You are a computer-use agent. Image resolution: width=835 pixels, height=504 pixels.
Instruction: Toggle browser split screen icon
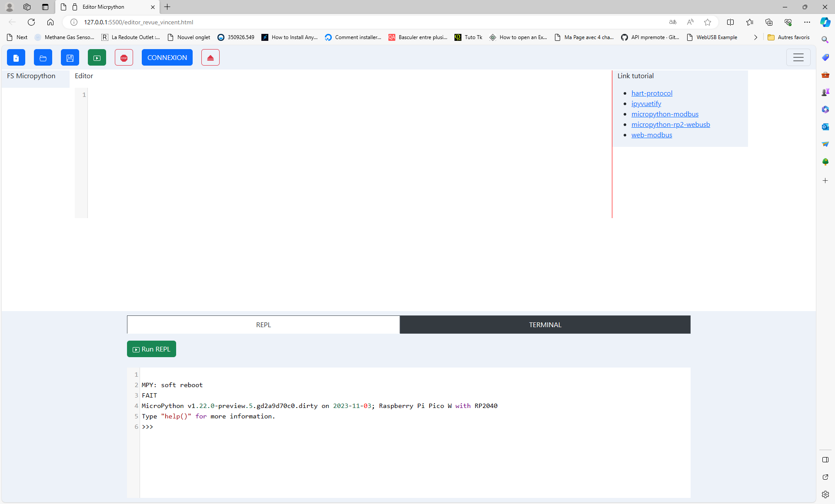point(731,22)
